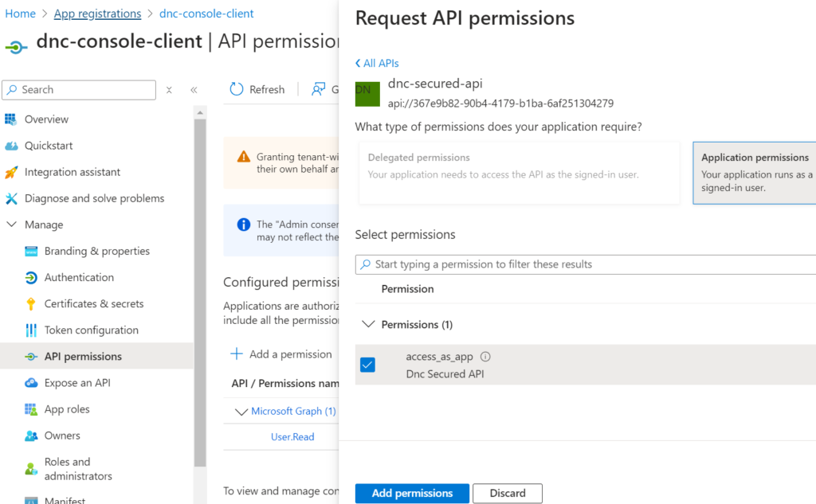The width and height of the screenshot is (816, 504).
Task: Collapse the Microsoft Graph (1) row chevron
Action: [x=241, y=412]
